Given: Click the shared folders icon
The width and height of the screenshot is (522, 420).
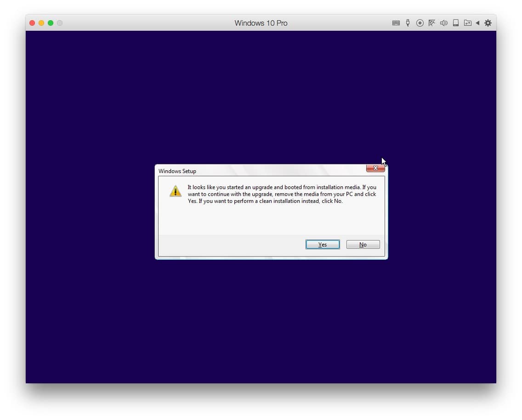Looking at the screenshot, I should pyautogui.click(x=467, y=23).
